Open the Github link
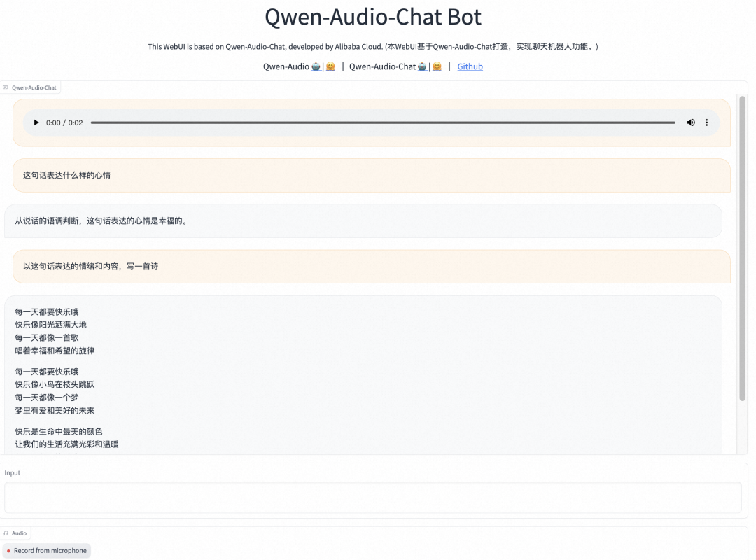The width and height of the screenshot is (756, 560). 470,66
